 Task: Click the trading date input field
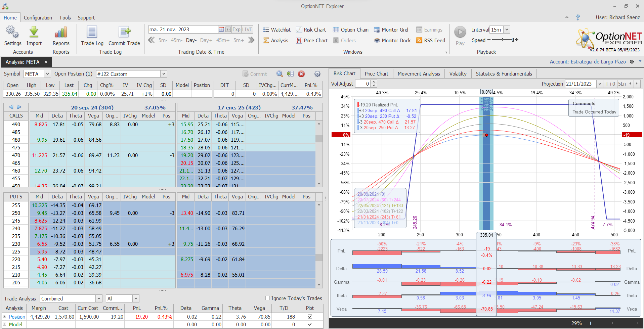click(x=183, y=30)
